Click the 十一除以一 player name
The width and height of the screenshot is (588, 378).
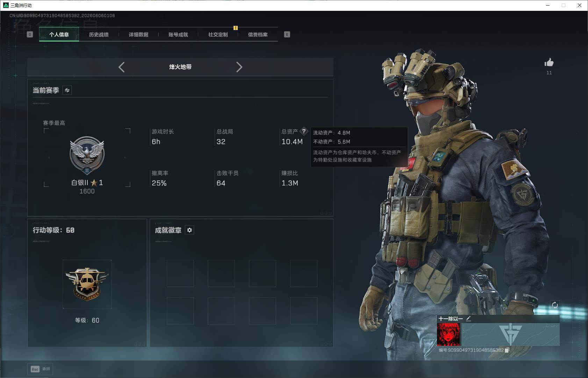(451, 319)
